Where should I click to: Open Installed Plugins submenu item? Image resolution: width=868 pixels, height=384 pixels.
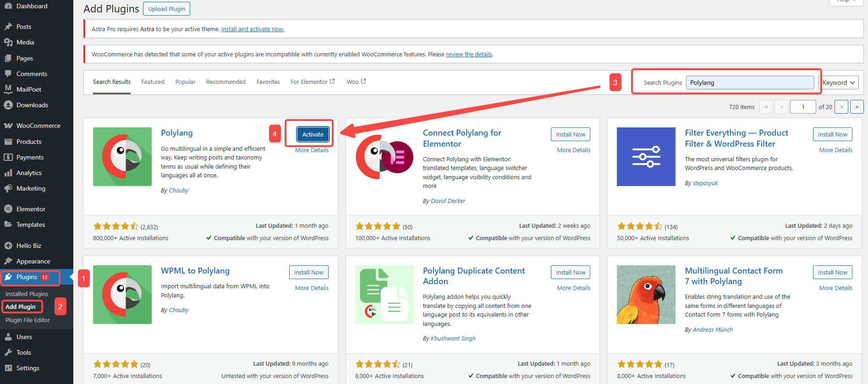point(27,294)
